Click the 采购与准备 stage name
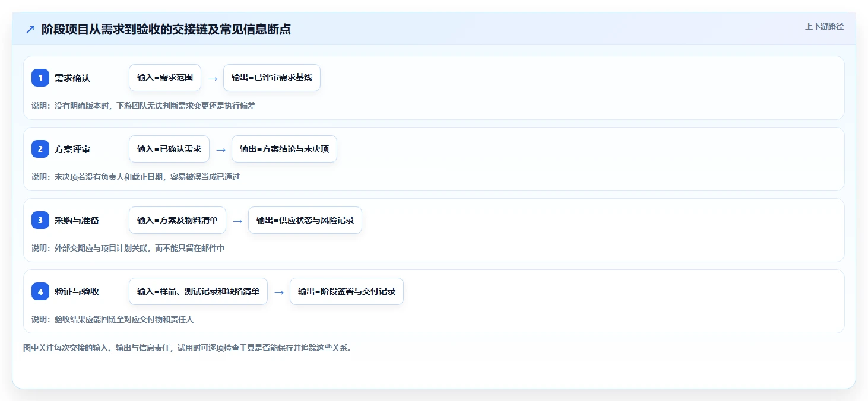Image resolution: width=868 pixels, height=401 pixels. [77, 220]
